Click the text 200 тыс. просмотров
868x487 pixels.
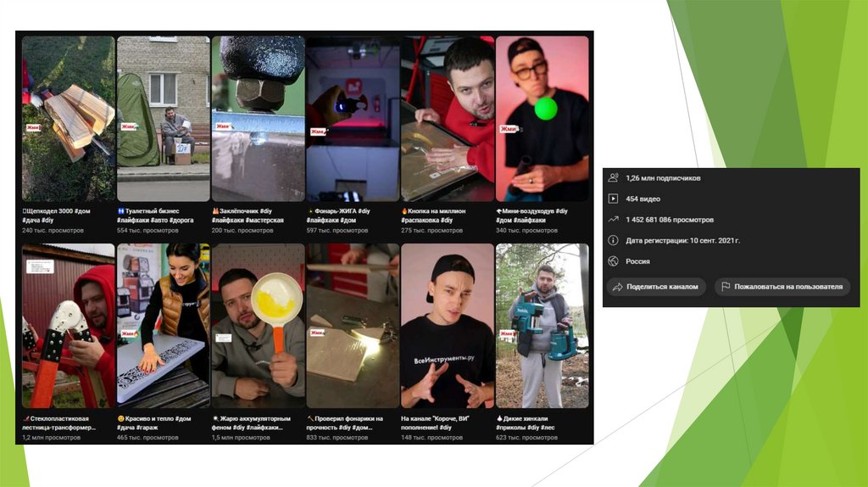pyautogui.click(x=242, y=231)
